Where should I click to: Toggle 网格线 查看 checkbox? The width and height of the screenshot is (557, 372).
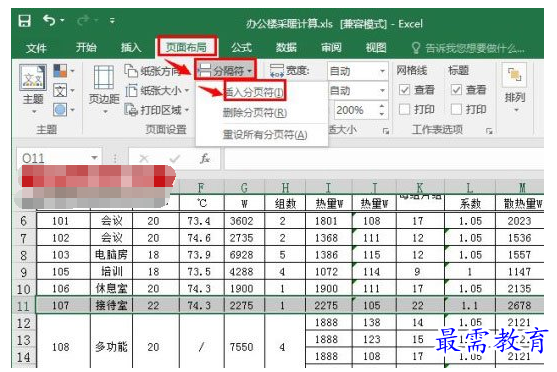[x=404, y=90]
